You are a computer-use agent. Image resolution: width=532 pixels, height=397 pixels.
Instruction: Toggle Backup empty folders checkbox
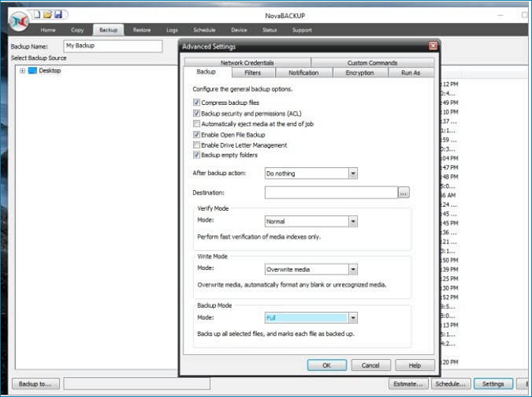click(x=197, y=155)
